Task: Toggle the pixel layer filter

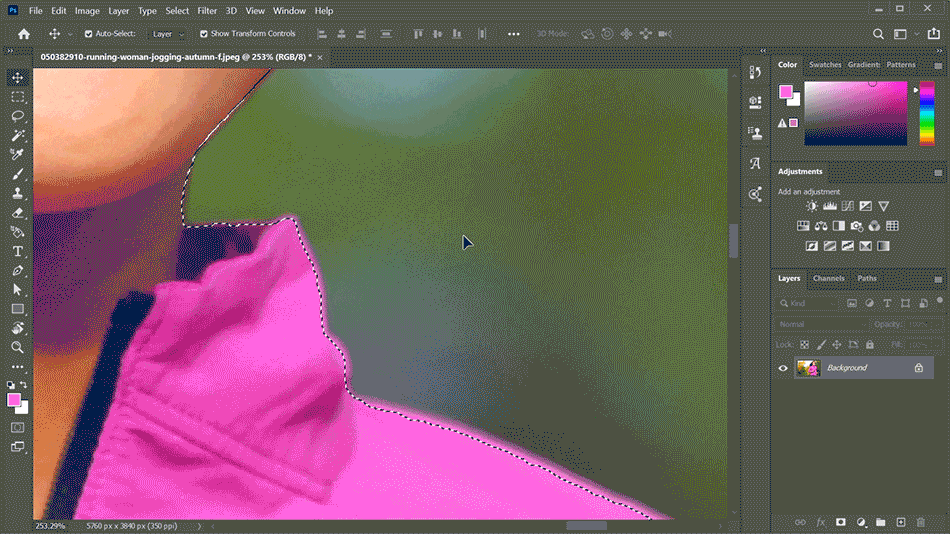Action: 852,303
